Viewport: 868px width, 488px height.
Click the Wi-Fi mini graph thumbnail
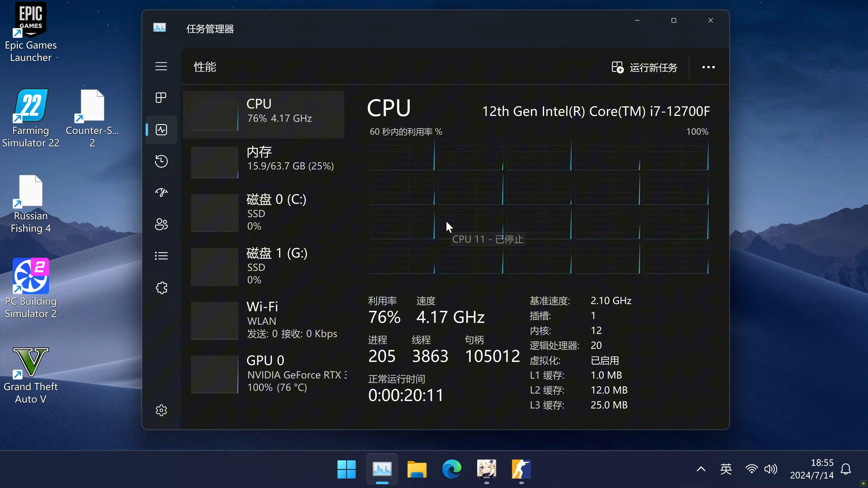point(215,320)
